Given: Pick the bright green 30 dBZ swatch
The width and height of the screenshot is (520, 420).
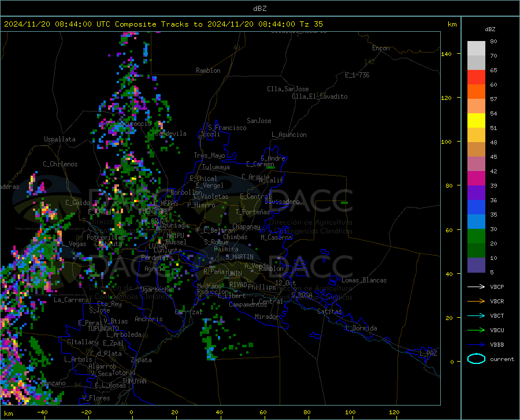Looking at the screenshot, I should coord(476,236).
